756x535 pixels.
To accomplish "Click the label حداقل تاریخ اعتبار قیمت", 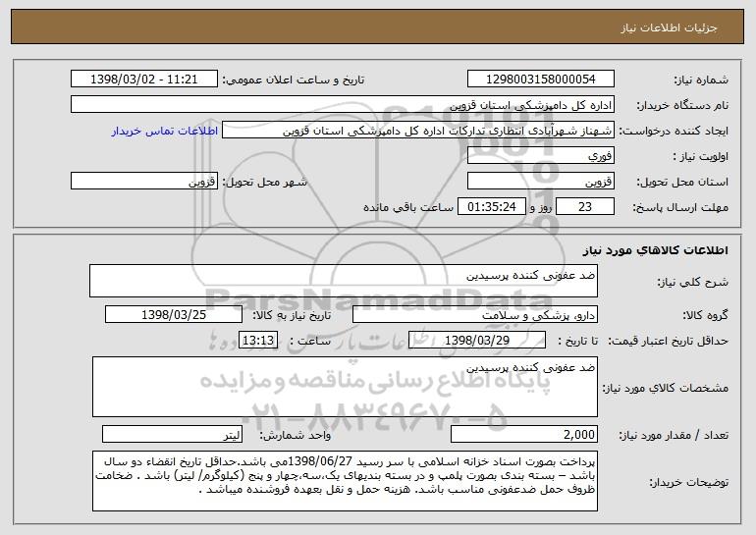I will point(668,342).
